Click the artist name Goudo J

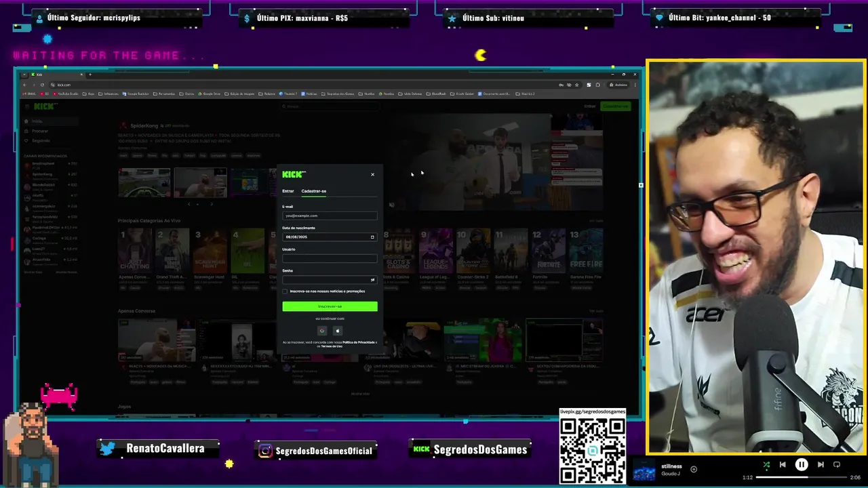[x=671, y=474]
